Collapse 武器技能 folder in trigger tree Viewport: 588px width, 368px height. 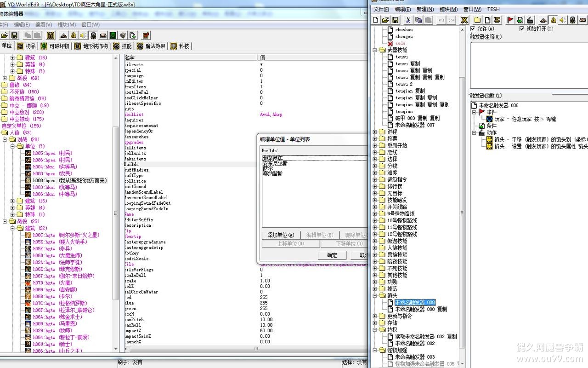(x=375, y=50)
